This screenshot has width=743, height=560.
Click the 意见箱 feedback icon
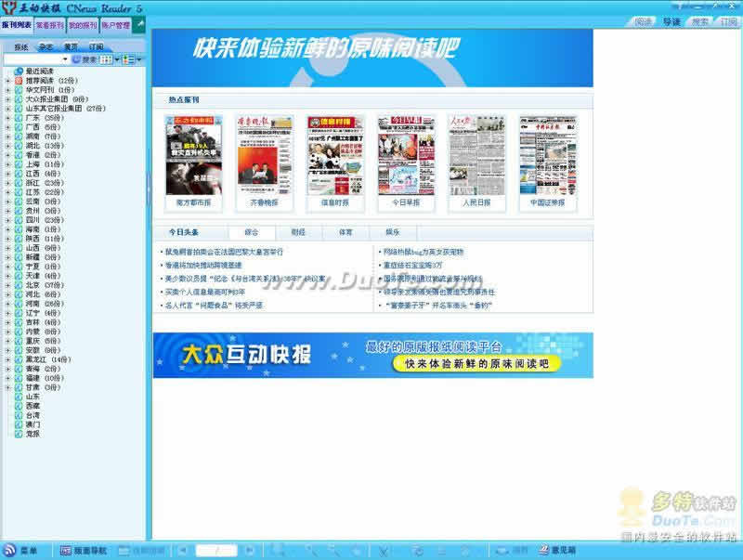544,550
